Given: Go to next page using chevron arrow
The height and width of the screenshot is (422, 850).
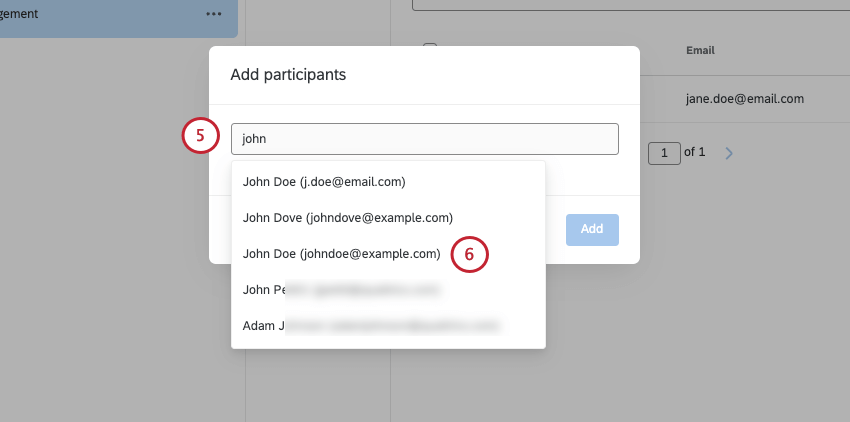Looking at the screenshot, I should tap(729, 153).
